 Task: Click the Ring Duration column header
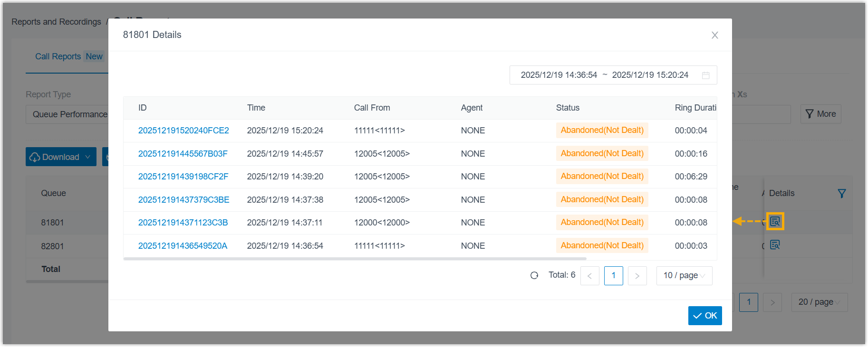(x=695, y=108)
